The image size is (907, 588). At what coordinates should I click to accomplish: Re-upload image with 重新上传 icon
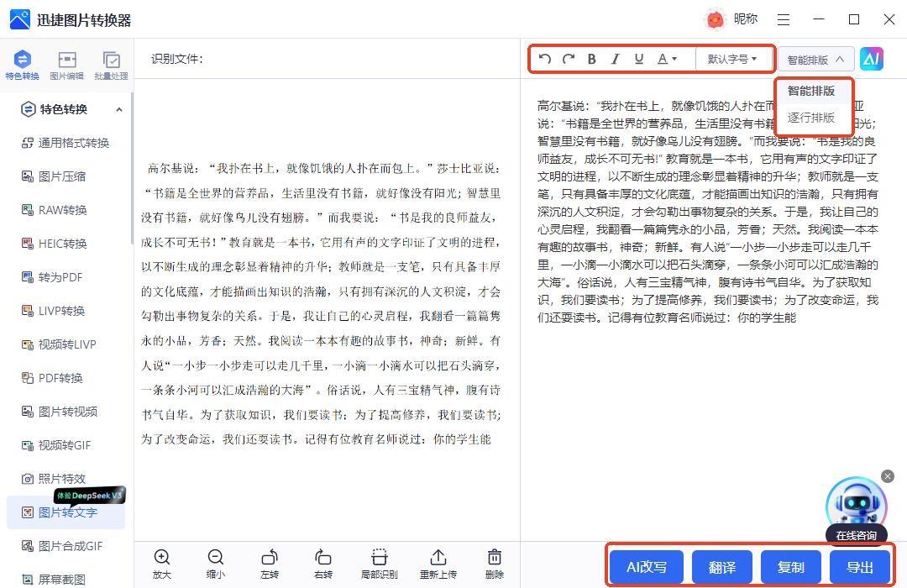tap(438, 564)
